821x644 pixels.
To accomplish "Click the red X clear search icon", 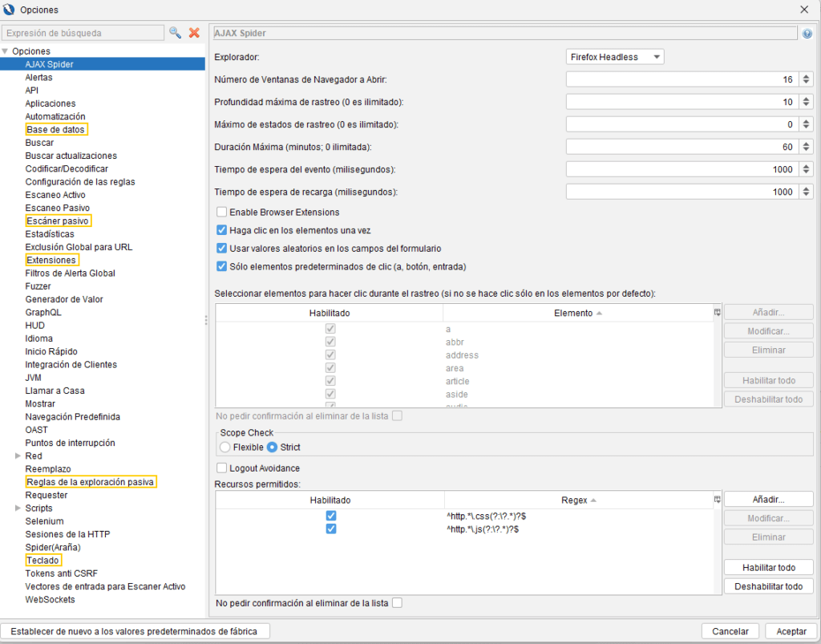I will pyautogui.click(x=194, y=33).
